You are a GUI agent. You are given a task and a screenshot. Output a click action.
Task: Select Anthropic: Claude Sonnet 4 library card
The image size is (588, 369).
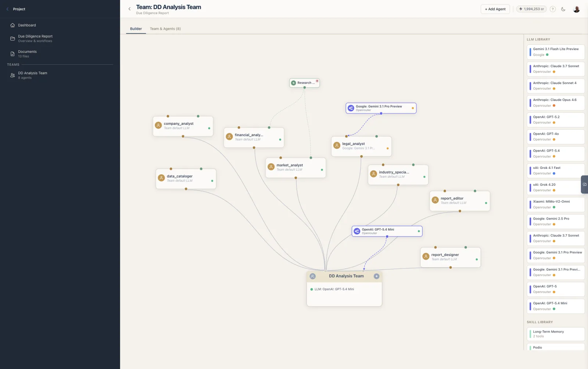556,86
